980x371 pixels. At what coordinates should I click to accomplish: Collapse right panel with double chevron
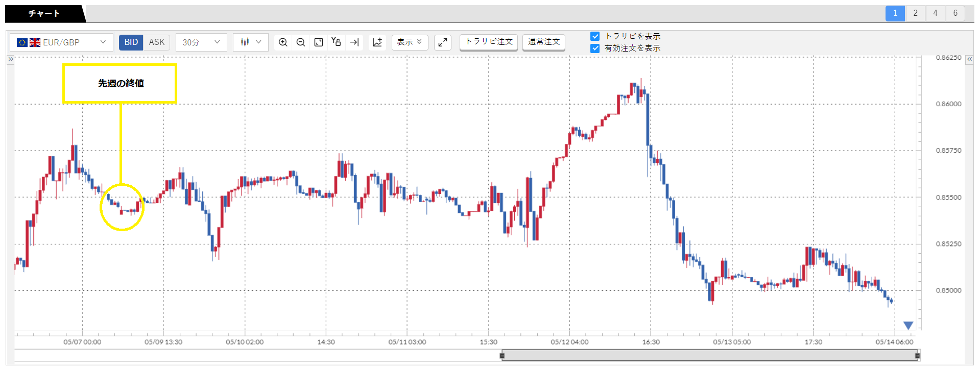coord(969,59)
